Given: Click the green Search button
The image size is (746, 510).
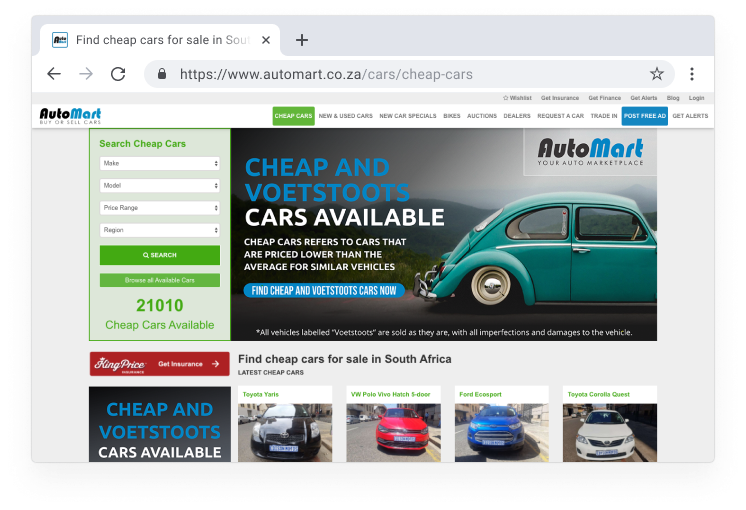Looking at the screenshot, I should pos(160,255).
